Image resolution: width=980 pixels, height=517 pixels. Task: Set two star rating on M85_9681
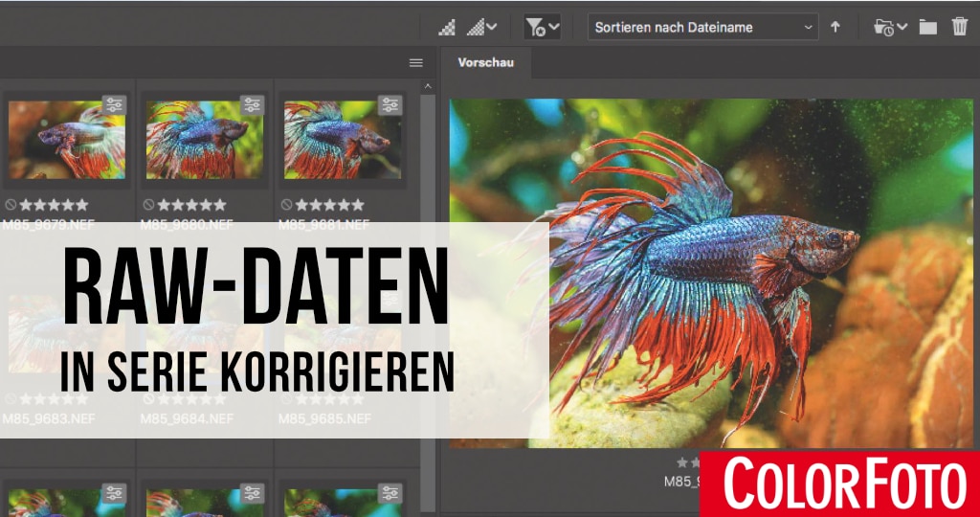point(316,205)
